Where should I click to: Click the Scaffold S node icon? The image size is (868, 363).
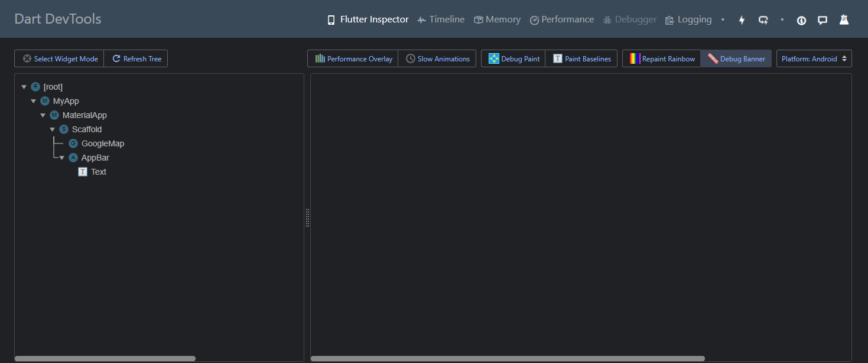click(x=64, y=129)
